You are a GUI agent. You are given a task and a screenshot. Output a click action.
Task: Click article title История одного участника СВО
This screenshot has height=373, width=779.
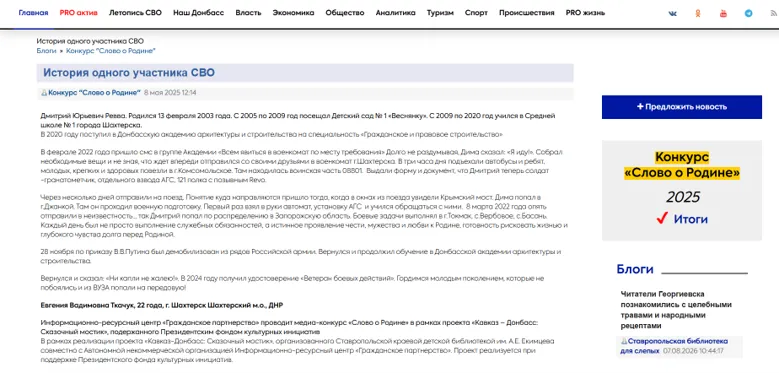[129, 73]
